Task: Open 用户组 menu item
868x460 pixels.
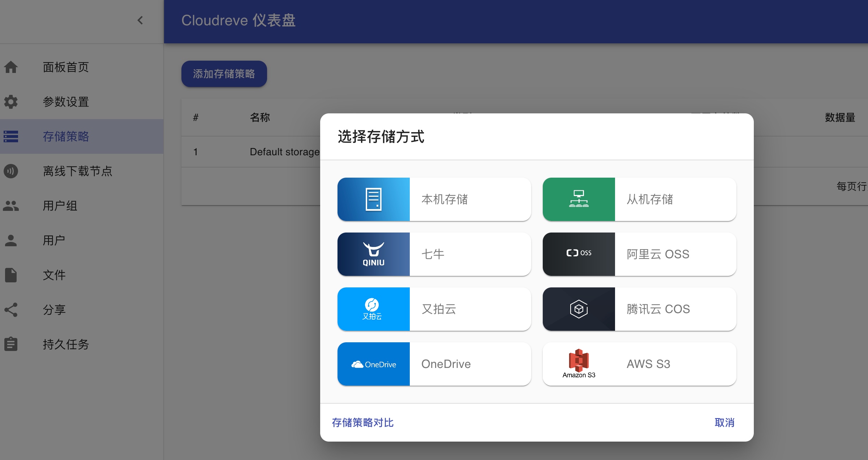Action: (82, 206)
